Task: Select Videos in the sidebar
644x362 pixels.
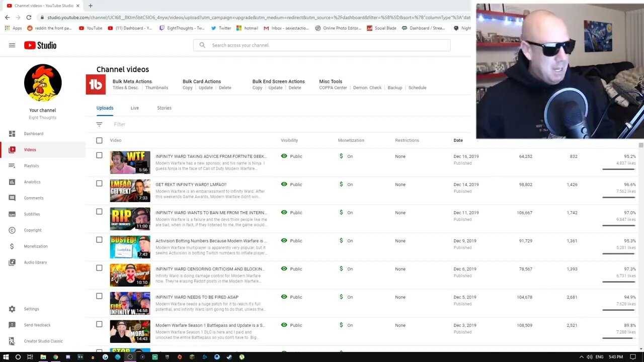Action: (x=43, y=150)
